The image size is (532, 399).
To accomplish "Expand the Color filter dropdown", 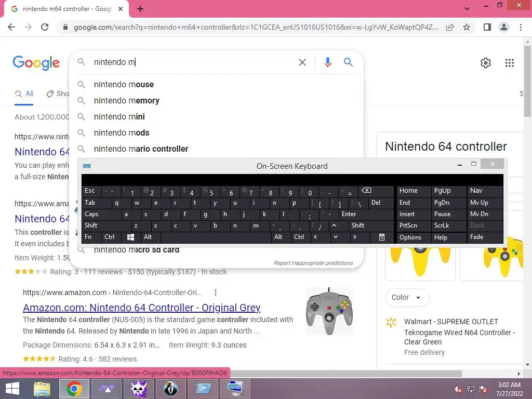I will pyautogui.click(x=407, y=297).
